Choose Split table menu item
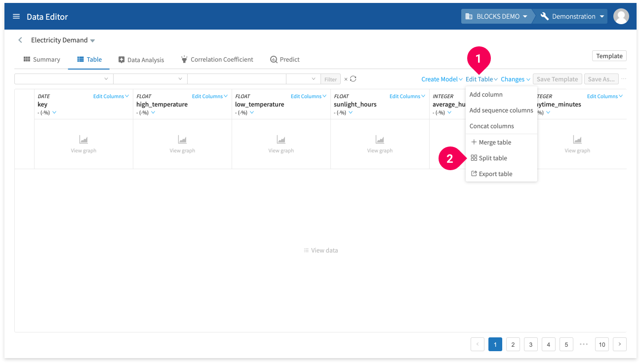Screen dimensions: 641x364 [x=501, y=158]
